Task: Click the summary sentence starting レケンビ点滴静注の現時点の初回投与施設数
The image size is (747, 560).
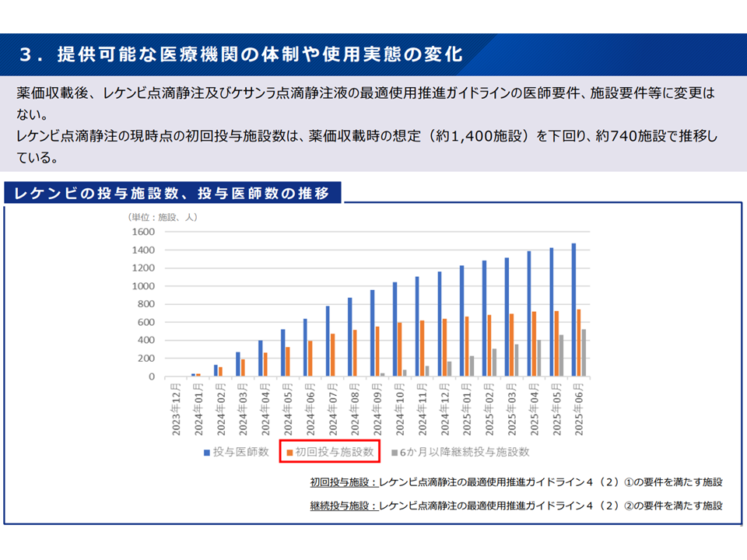Action: pyautogui.click(x=366, y=147)
